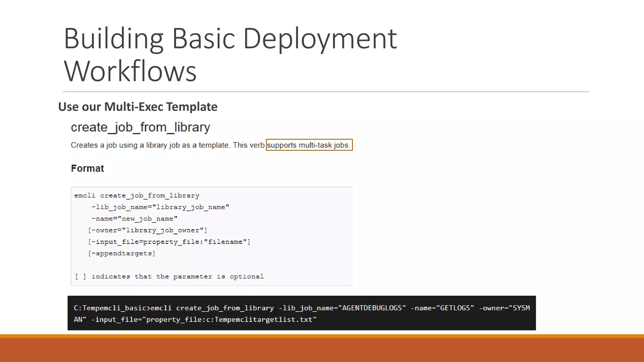Click the [-appendtargets] option line
The height and width of the screenshot is (362, 644).
(x=122, y=254)
